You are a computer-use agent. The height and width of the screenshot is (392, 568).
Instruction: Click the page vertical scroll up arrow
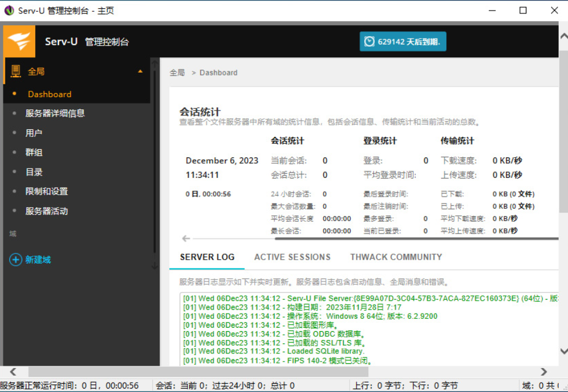point(564,36)
